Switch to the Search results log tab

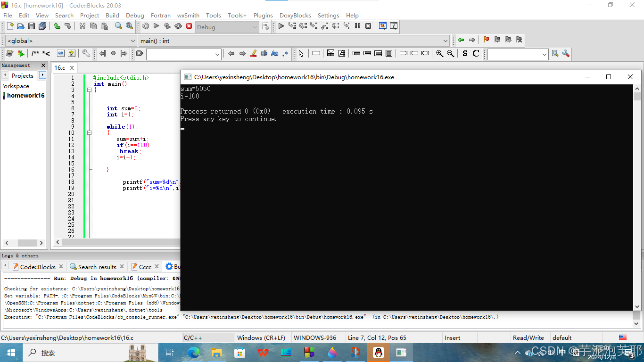pyautogui.click(x=97, y=267)
